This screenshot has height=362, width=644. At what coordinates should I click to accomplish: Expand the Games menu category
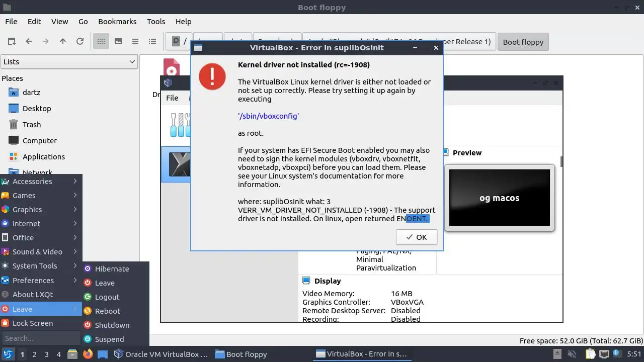(41, 196)
